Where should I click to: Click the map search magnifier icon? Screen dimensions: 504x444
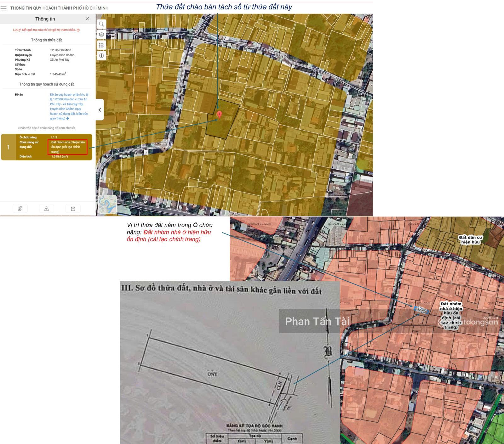click(x=101, y=24)
